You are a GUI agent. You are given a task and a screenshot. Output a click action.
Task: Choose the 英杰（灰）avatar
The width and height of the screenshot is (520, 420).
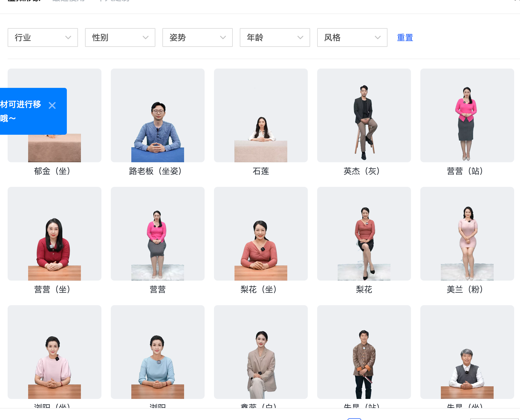(x=364, y=115)
